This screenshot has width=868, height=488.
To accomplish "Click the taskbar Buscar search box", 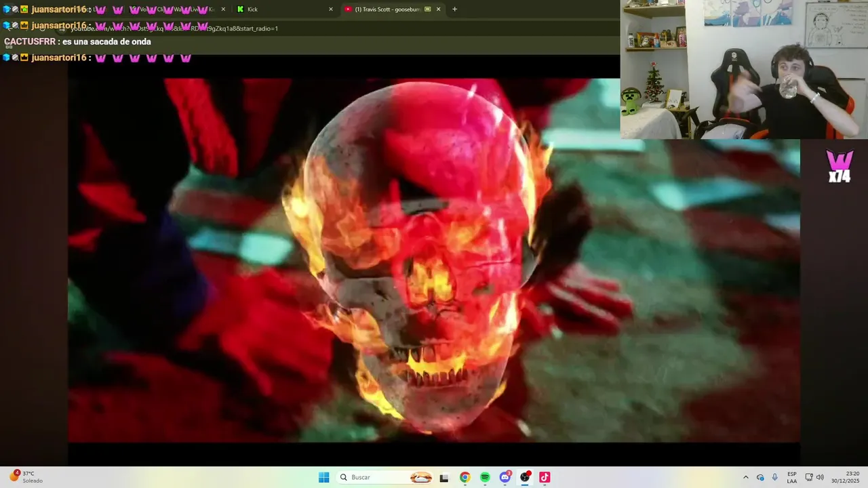I will (385, 477).
